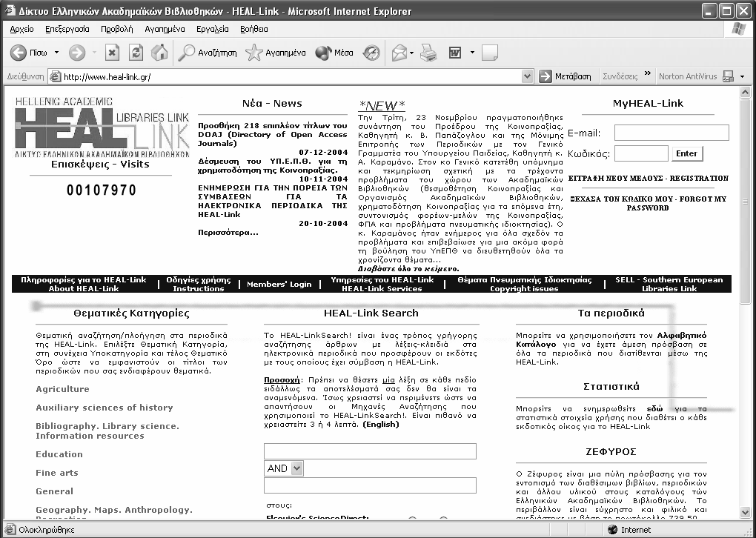This screenshot has width=756, height=538.
Task: Click the Forward arrow icon
Action: [76, 53]
